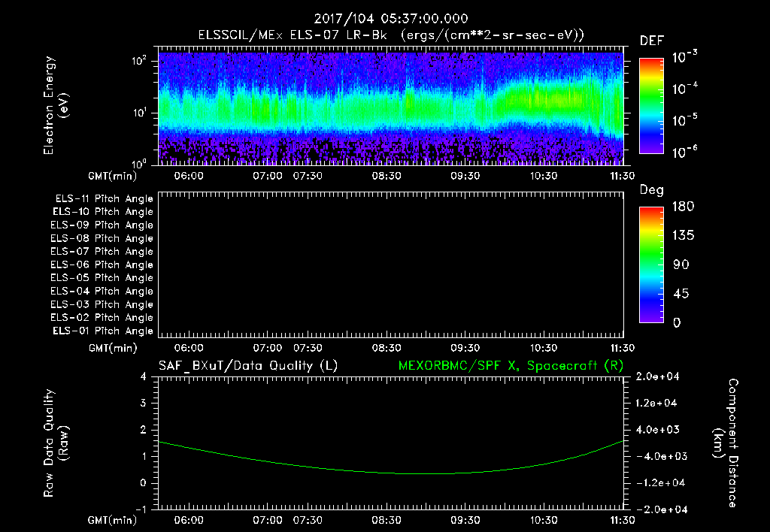Click the 'Component Distance (km)' axis label
770x532 pixels.
(726, 443)
